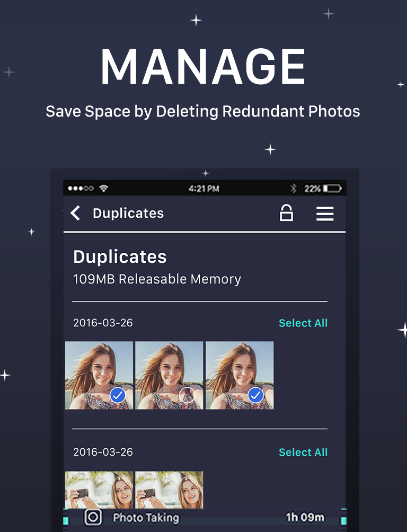The width and height of the screenshot is (407, 532).
Task: Go back using the left chevron arrow
Action: (x=75, y=213)
